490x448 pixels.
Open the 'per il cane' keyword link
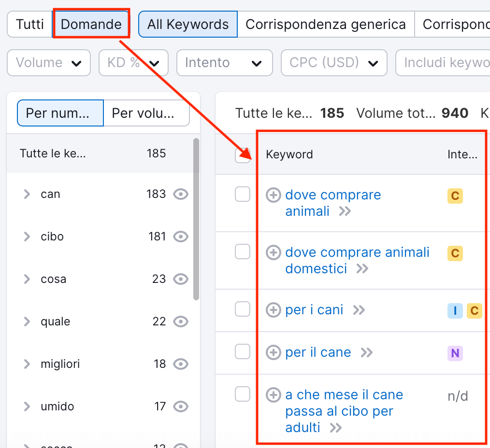318,352
